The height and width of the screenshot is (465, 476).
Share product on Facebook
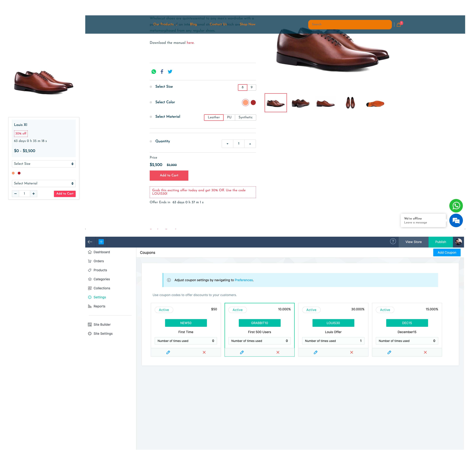(x=162, y=72)
